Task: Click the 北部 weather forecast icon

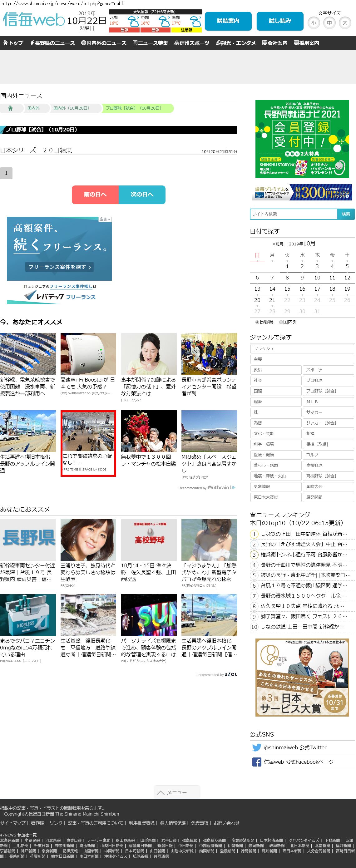Action: 133,22
